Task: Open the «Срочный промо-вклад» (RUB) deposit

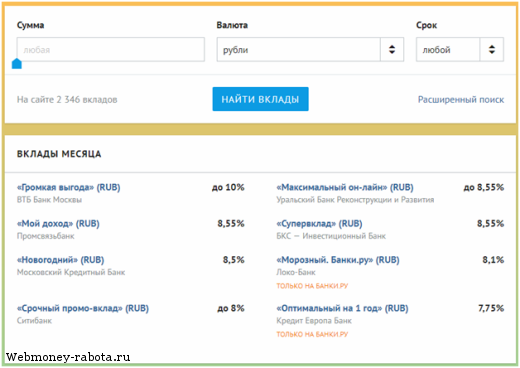Action: 83,308
